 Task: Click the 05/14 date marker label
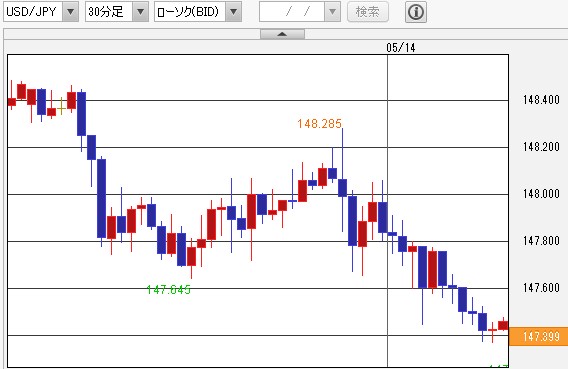pos(401,47)
